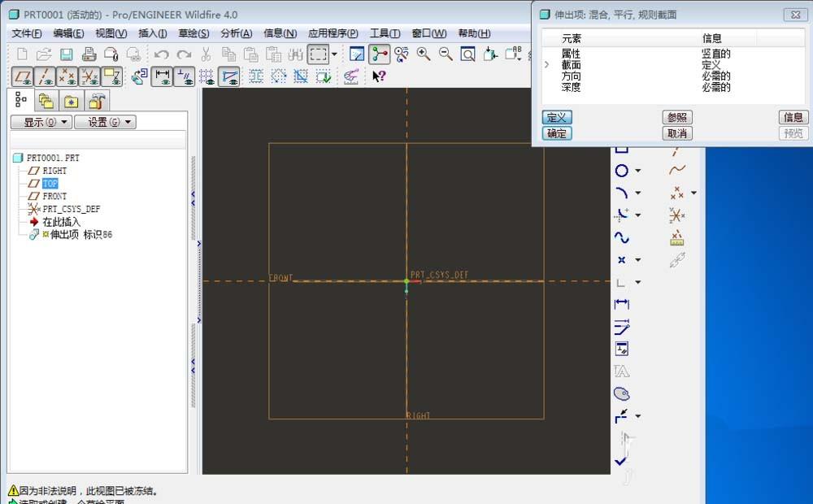The width and height of the screenshot is (813, 504).
Task: Open the 显示 dropdown in model tree panel
Action: (x=41, y=122)
